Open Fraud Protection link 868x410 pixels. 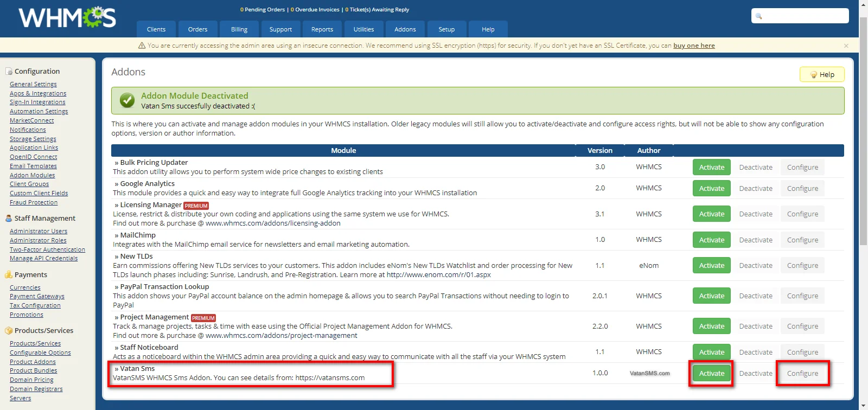coord(34,202)
